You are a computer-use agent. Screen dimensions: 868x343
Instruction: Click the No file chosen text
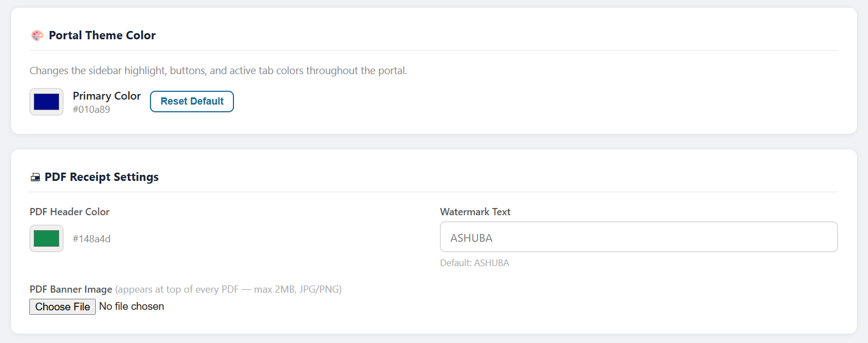[x=131, y=306]
